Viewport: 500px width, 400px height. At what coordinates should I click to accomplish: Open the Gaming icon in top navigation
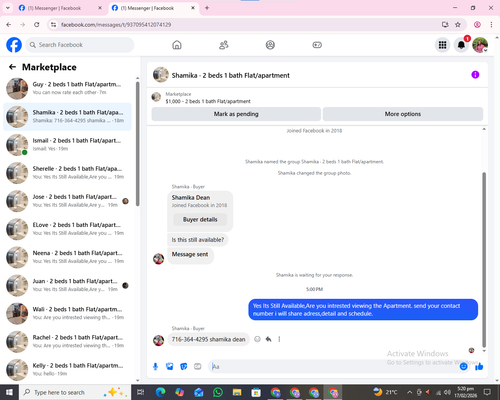(x=317, y=45)
